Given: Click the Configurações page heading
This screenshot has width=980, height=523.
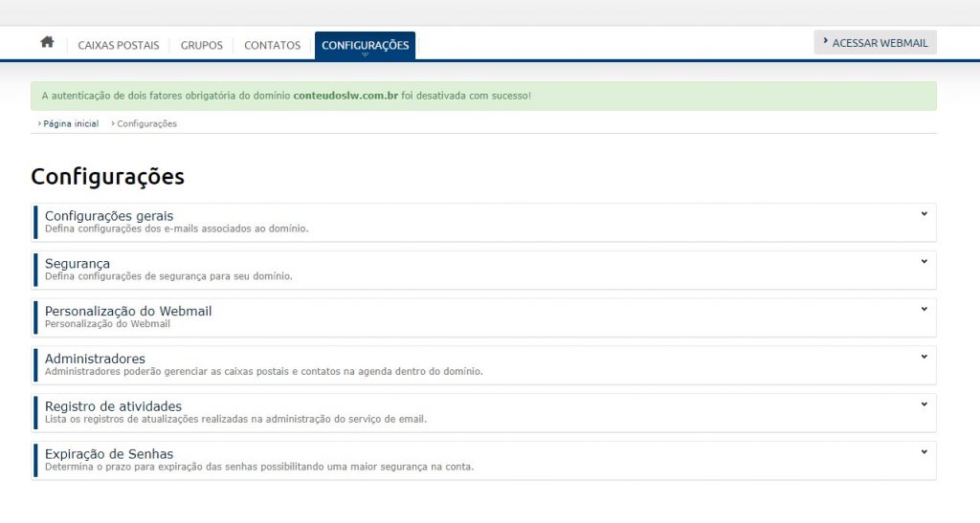Looking at the screenshot, I should pos(107,177).
